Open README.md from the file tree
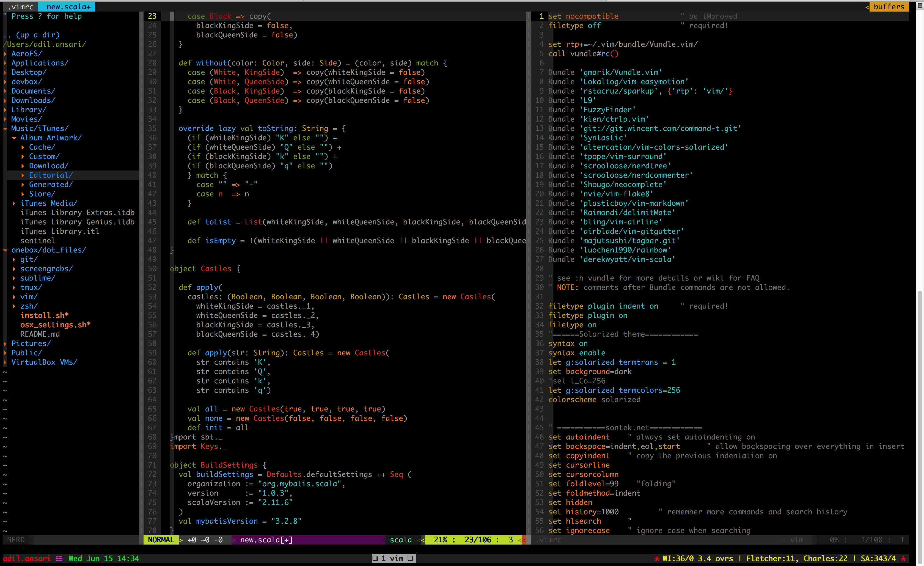 tap(40, 334)
